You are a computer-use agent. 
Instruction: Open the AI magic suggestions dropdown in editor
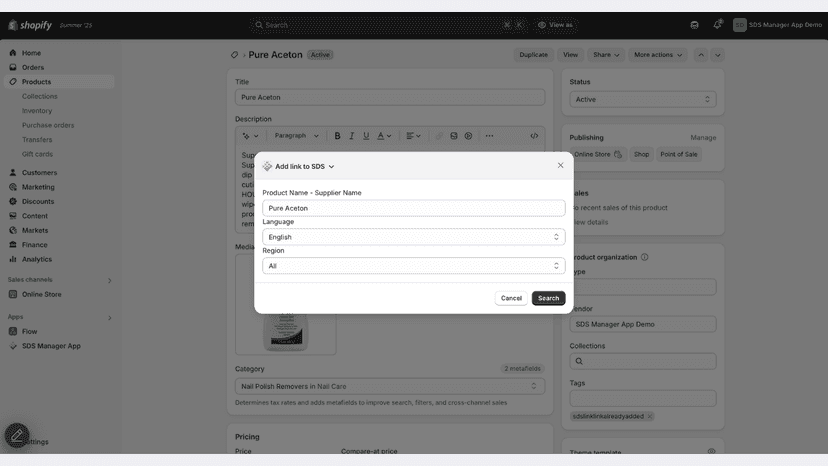tap(250, 136)
